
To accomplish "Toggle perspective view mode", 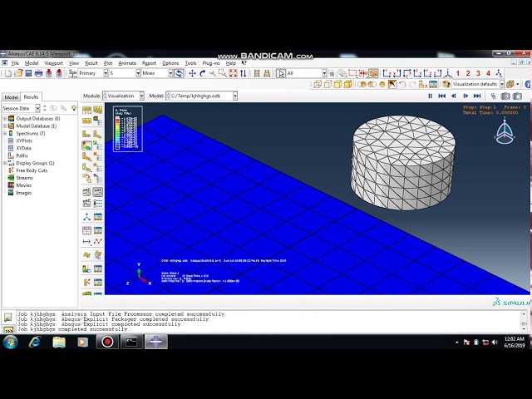I will pyautogui.click(x=267, y=73).
